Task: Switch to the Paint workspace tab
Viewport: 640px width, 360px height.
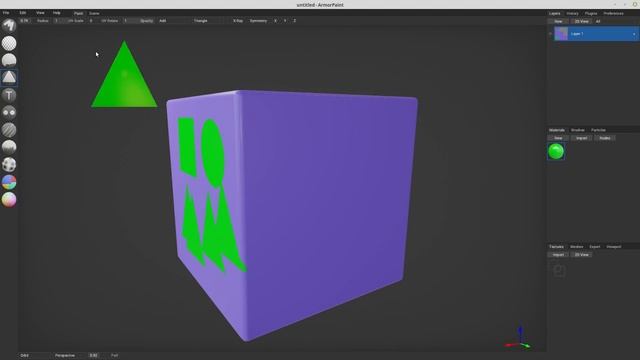Action: pos(78,13)
